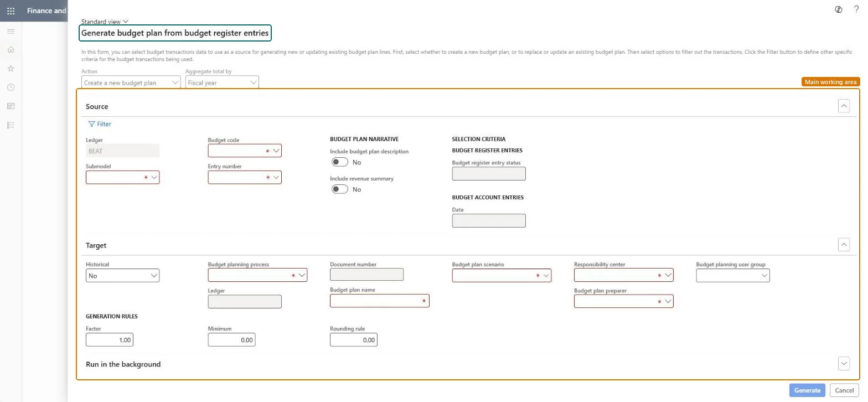Click the Cancel button
This screenshot has width=868, height=402.
tap(844, 390)
